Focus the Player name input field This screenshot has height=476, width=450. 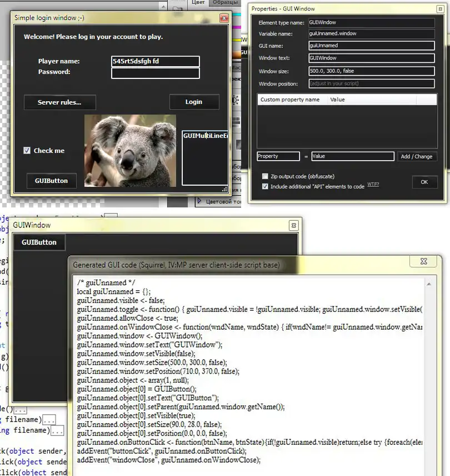point(155,61)
